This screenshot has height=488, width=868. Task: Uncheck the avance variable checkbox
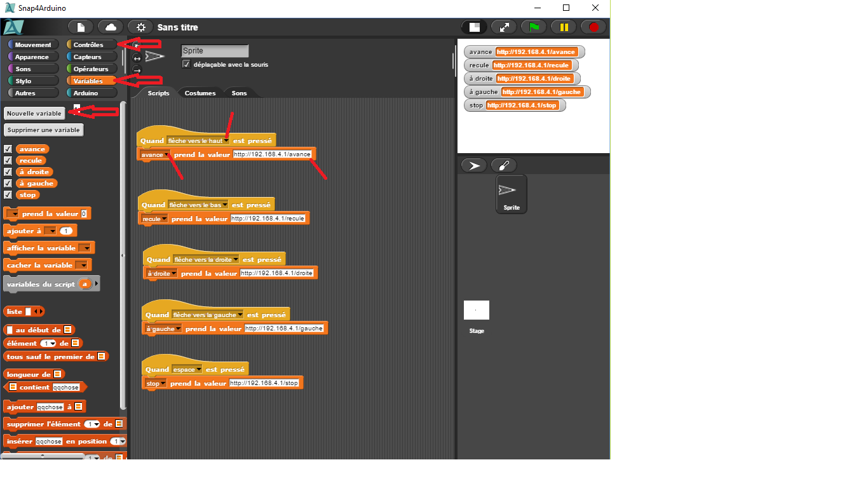(x=8, y=149)
